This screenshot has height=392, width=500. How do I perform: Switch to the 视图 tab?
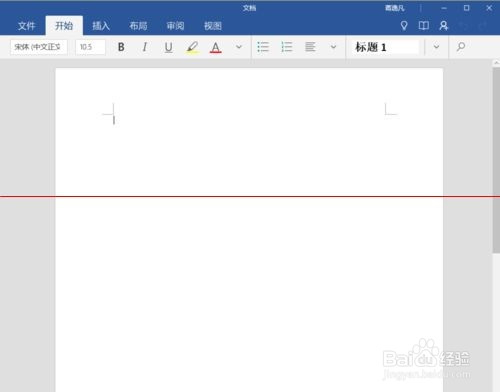point(213,26)
